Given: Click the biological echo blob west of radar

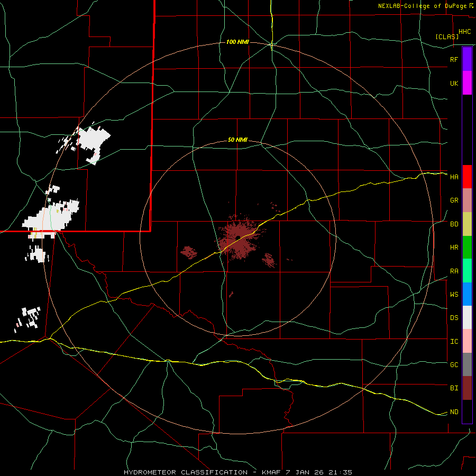Looking at the screenshot, I should (x=189, y=252).
